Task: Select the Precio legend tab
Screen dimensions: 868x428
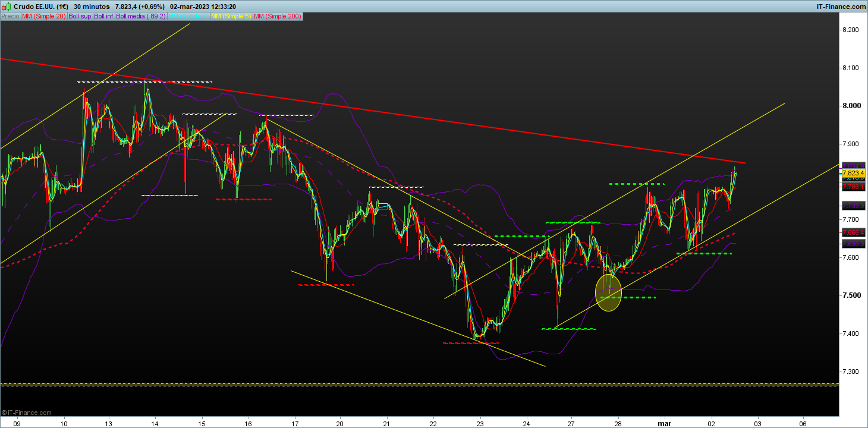Action: click(10, 17)
